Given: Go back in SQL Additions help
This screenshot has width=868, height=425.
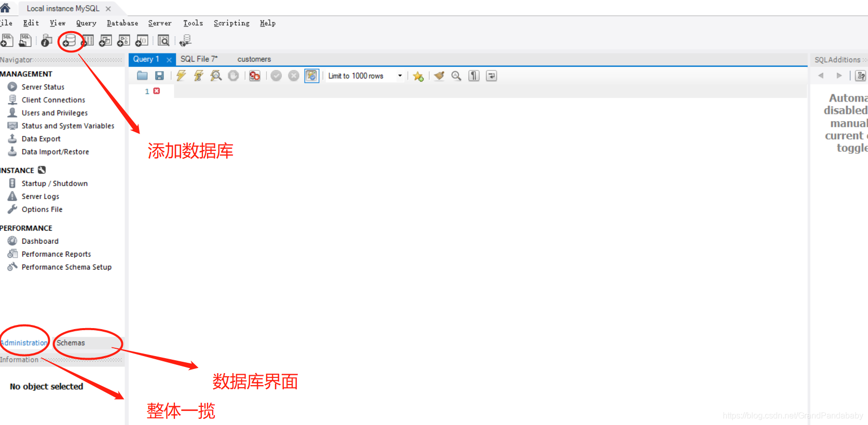Looking at the screenshot, I should [x=821, y=76].
